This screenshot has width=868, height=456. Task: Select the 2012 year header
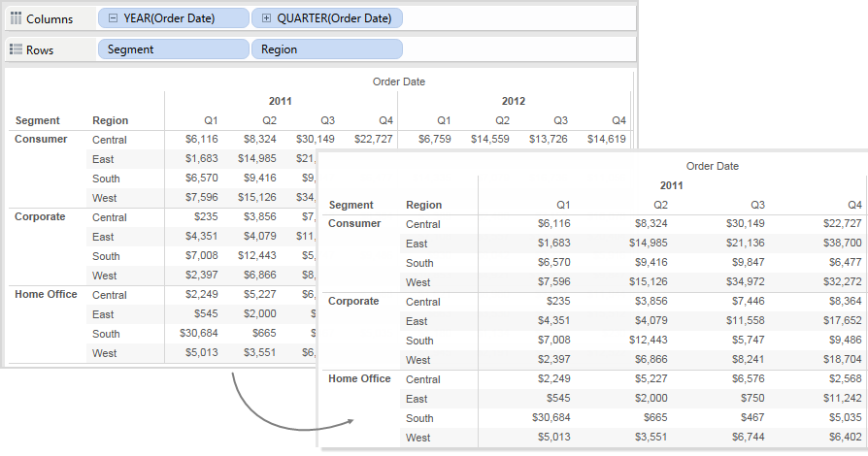[x=514, y=101]
